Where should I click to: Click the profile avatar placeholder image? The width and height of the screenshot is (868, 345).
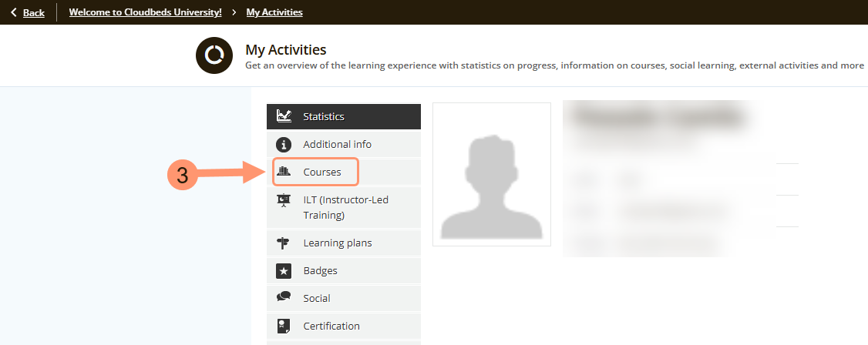tap(492, 174)
